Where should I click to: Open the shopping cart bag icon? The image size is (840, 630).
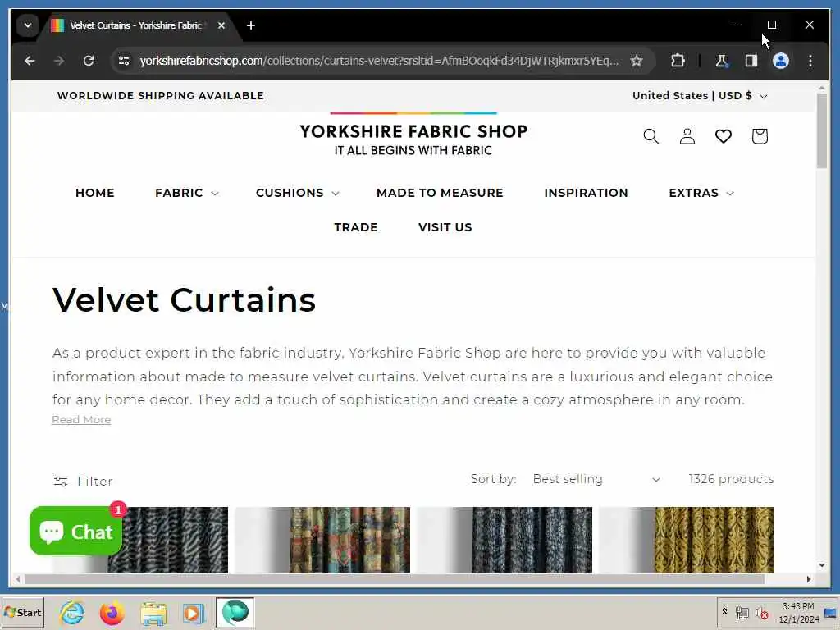[x=760, y=136]
